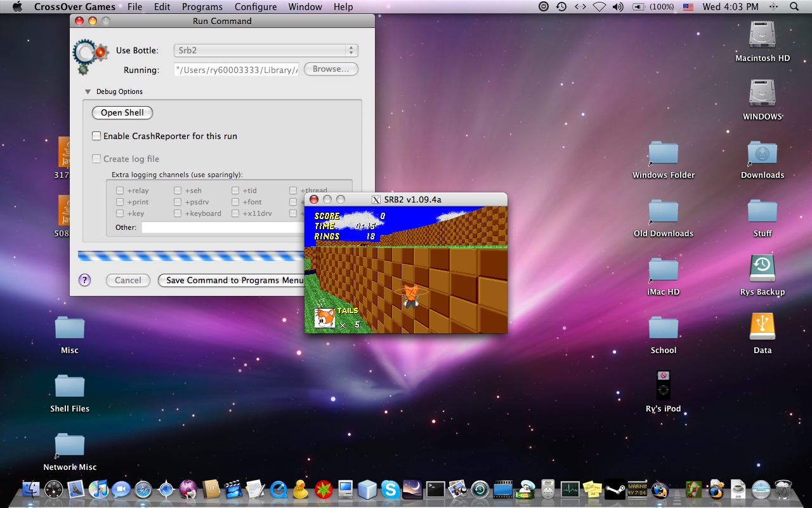The width and height of the screenshot is (812, 508).
Task: Click the purple help question mark button
Action: coord(84,280)
